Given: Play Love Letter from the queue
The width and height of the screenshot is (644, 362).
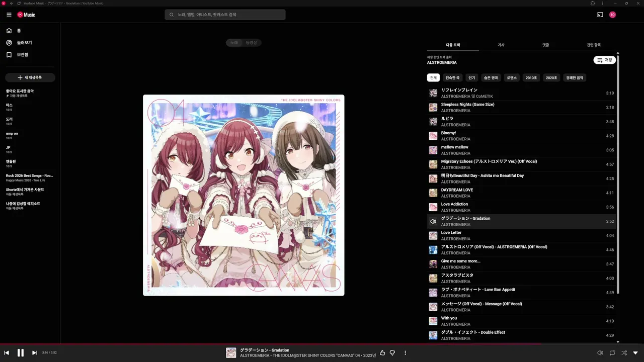Looking at the screenshot, I should [521, 235].
